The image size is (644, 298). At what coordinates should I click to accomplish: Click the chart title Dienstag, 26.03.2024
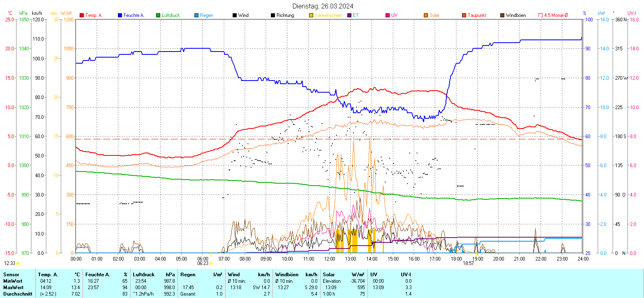click(323, 6)
